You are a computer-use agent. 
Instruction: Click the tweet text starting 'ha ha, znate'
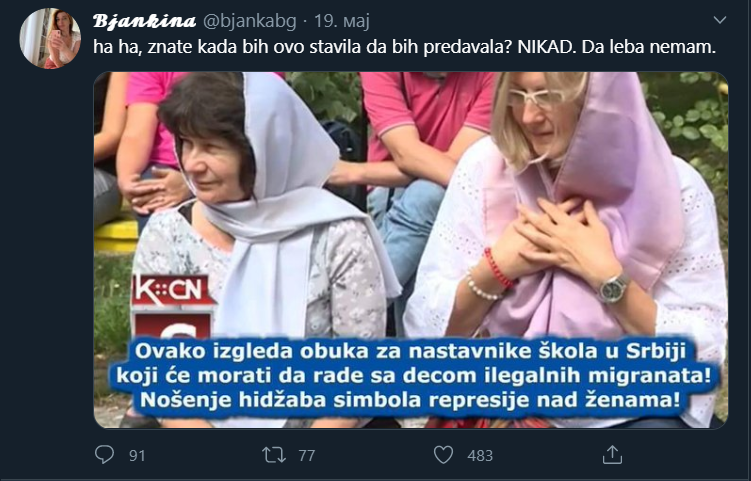pos(404,47)
